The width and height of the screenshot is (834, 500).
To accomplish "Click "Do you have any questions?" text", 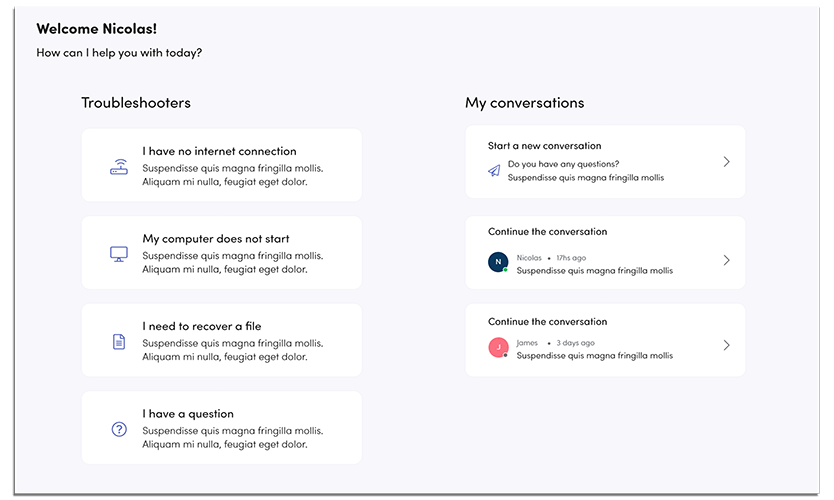I will (563, 164).
